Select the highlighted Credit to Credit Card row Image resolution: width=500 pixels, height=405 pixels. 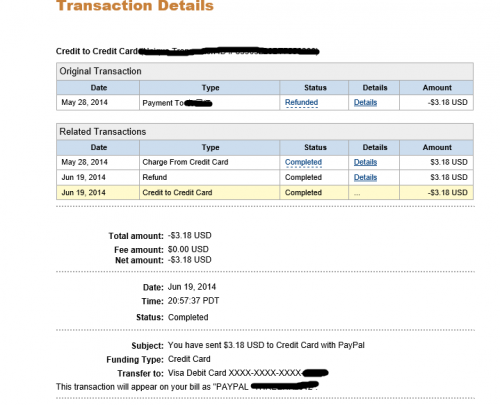pos(265,193)
